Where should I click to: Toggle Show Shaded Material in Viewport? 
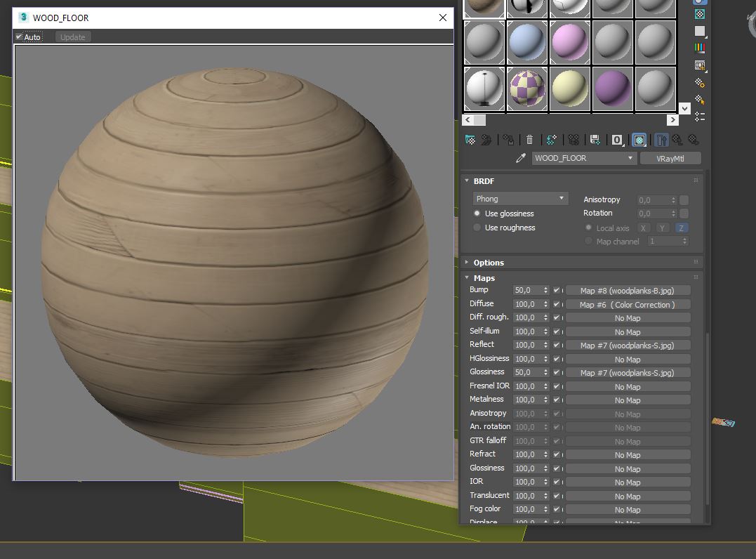(x=638, y=139)
